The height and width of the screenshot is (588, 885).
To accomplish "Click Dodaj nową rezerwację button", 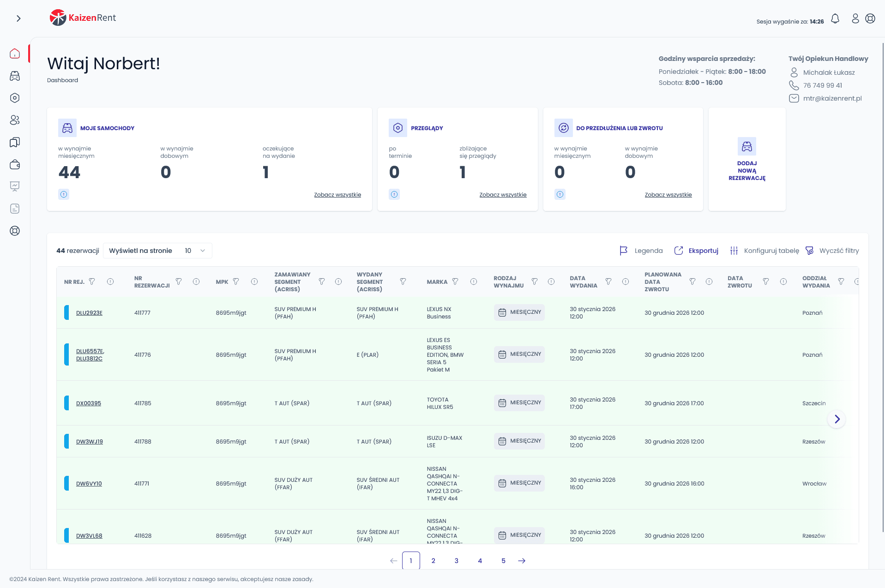I will click(747, 160).
